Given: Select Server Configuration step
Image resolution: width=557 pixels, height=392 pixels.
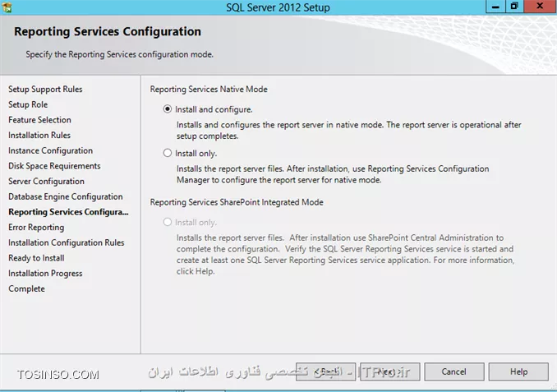Looking at the screenshot, I should click(47, 182).
